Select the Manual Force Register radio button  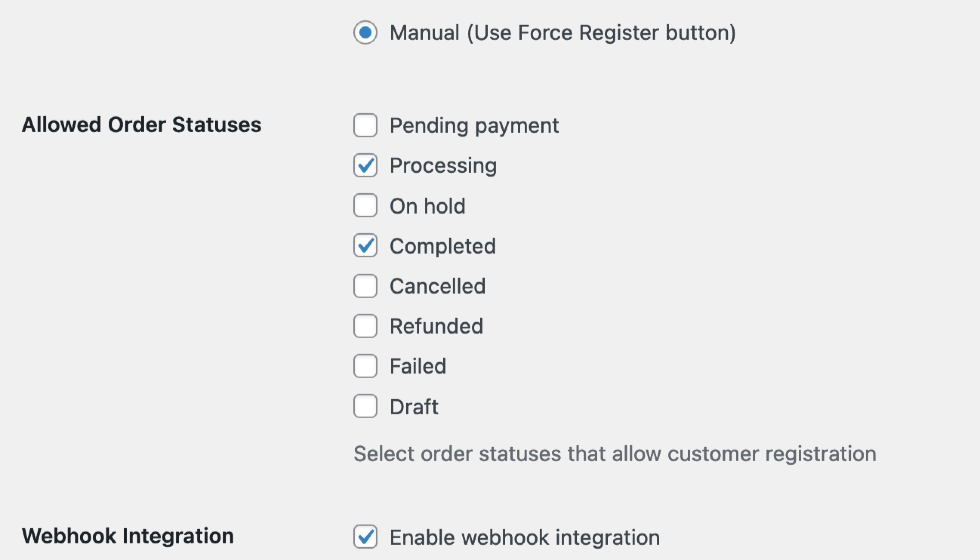click(365, 33)
